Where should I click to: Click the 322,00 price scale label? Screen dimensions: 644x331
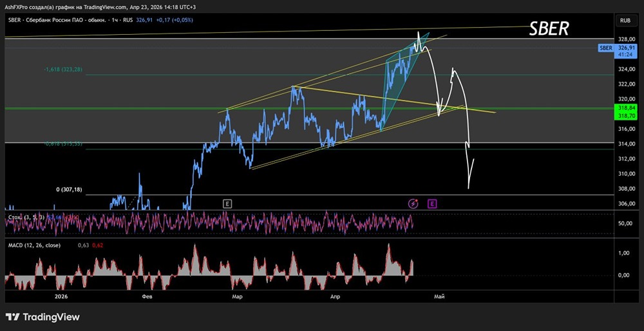(625, 84)
